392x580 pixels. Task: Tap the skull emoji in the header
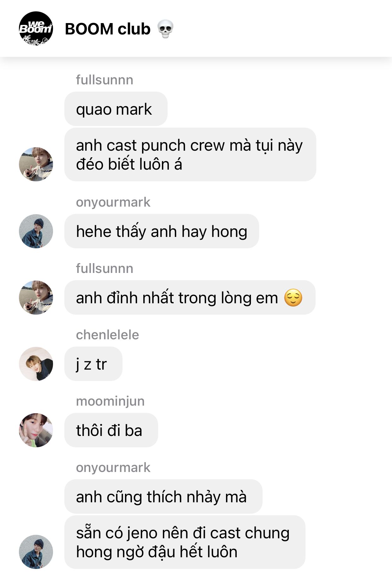tap(165, 29)
